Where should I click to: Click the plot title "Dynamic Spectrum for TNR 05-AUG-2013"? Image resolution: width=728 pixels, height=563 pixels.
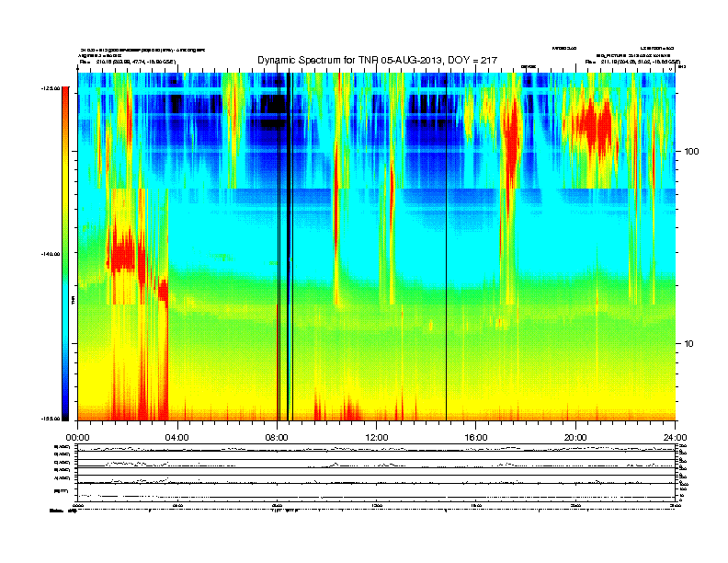click(x=377, y=60)
